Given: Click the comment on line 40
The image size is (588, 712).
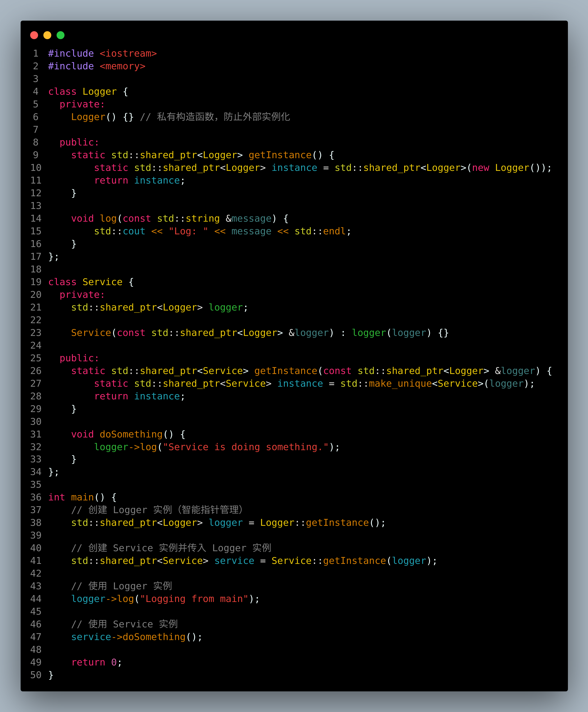Looking at the screenshot, I should coord(171,548).
